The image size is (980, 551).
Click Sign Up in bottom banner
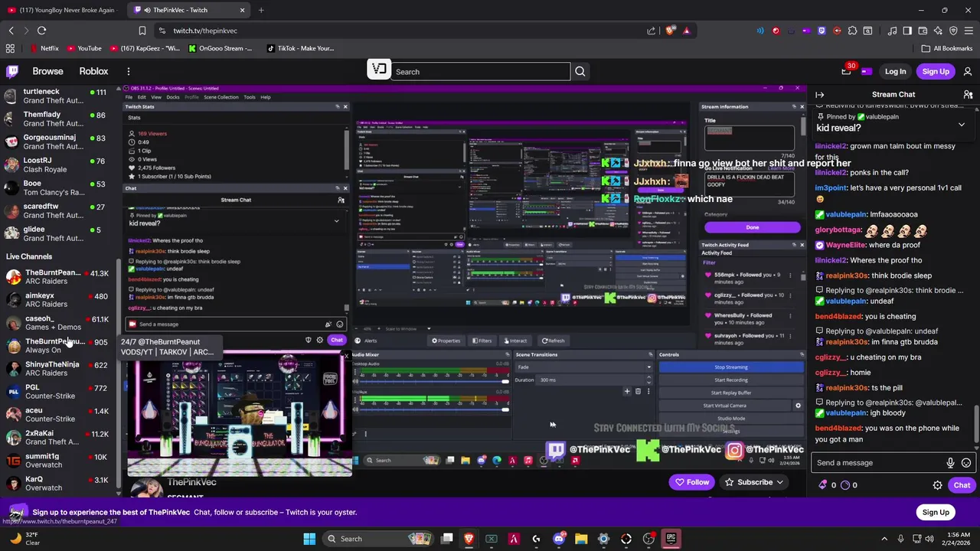(936, 513)
